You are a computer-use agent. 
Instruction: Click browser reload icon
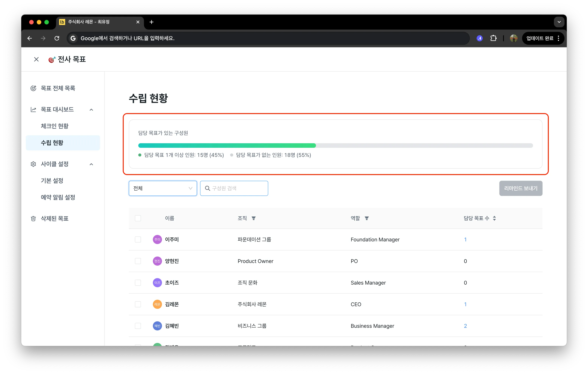point(57,38)
